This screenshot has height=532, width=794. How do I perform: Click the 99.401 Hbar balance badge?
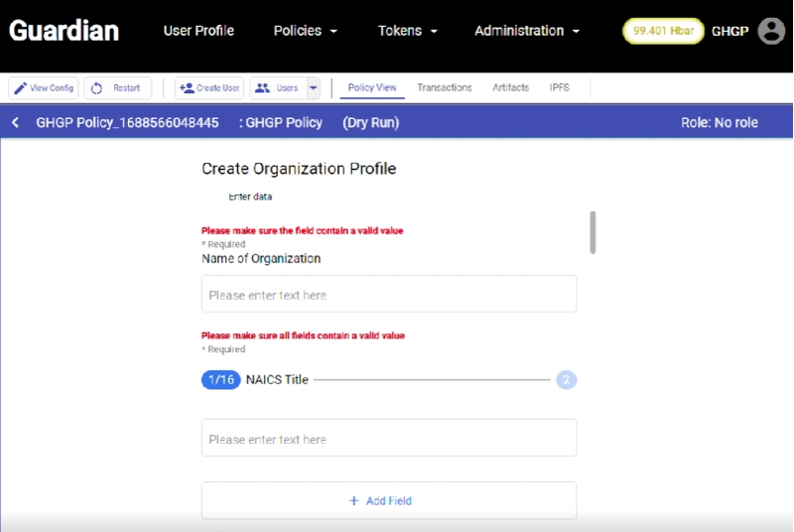tap(663, 31)
